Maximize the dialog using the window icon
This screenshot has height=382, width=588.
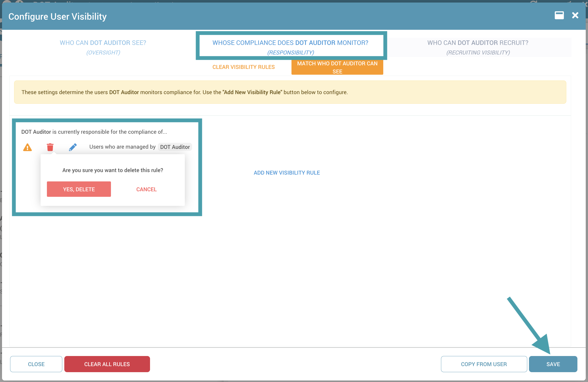point(559,15)
